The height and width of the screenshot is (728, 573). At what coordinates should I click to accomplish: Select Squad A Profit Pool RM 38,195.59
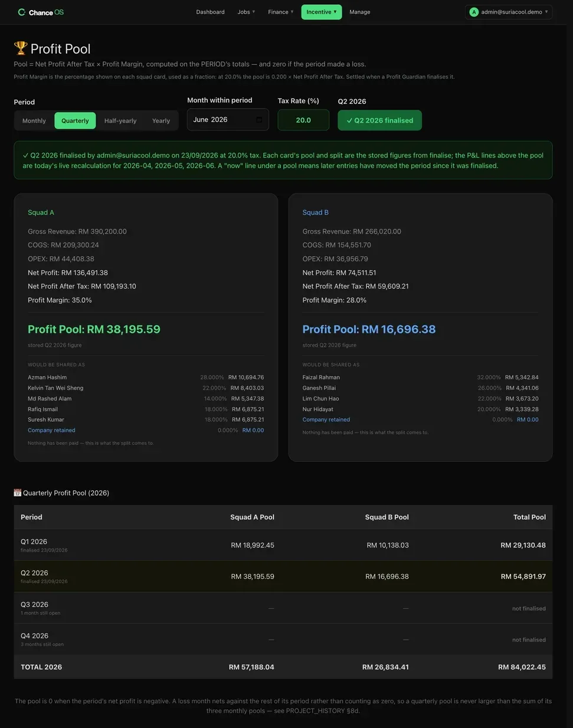pyautogui.click(x=94, y=329)
